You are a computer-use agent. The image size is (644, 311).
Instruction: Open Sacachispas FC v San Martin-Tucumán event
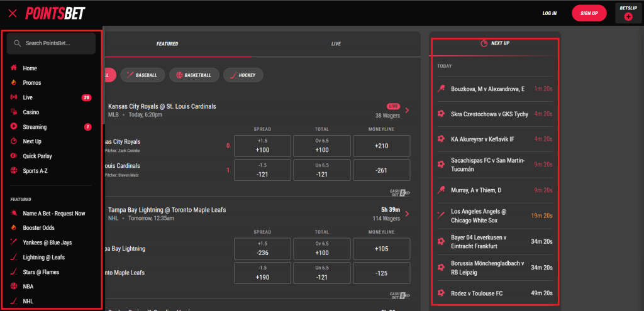(495, 164)
